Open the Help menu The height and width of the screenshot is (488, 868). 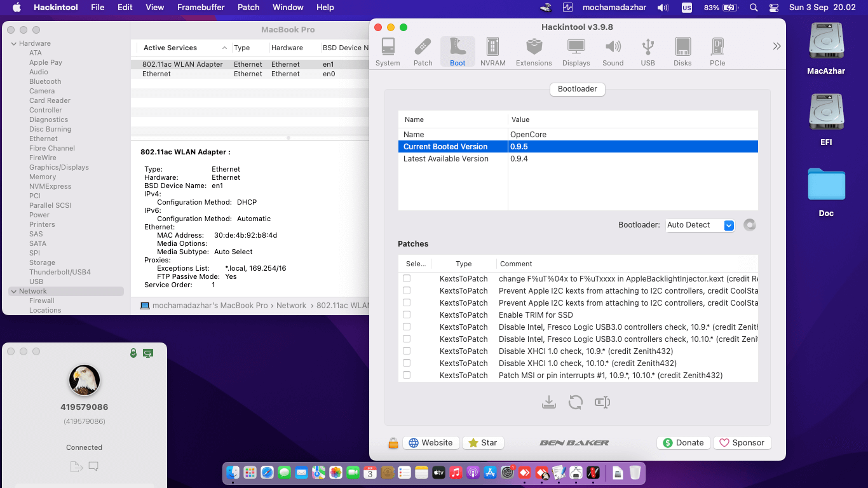325,8
